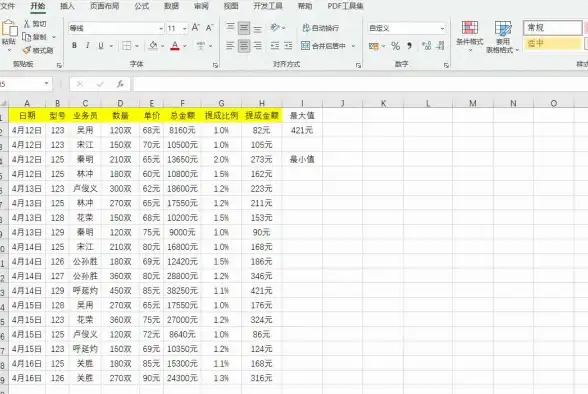The width and height of the screenshot is (588, 394).
Task: Switch to the 页面布局 tab
Action: pos(104,6)
